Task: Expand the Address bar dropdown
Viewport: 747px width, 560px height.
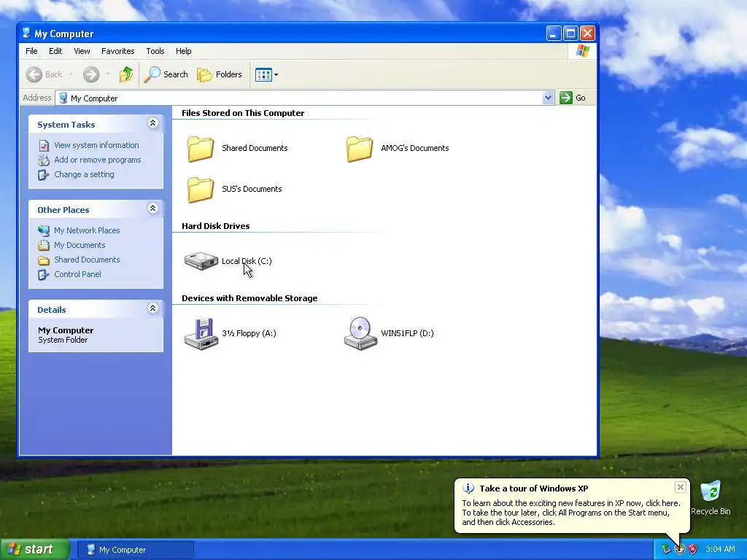Action: tap(548, 98)
